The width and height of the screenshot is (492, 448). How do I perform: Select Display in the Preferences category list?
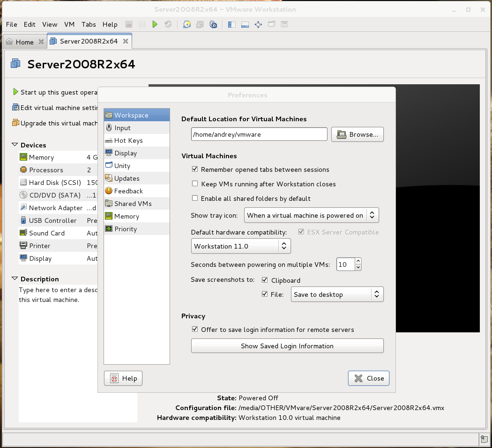[137, 153]
